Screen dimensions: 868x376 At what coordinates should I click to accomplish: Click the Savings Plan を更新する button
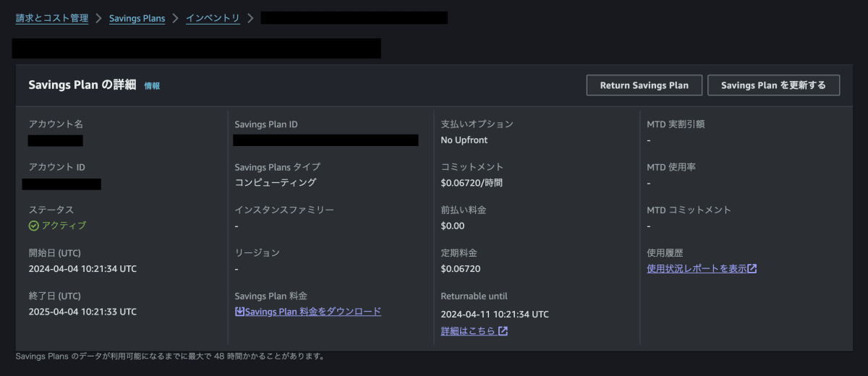click(x=773, y=85)
